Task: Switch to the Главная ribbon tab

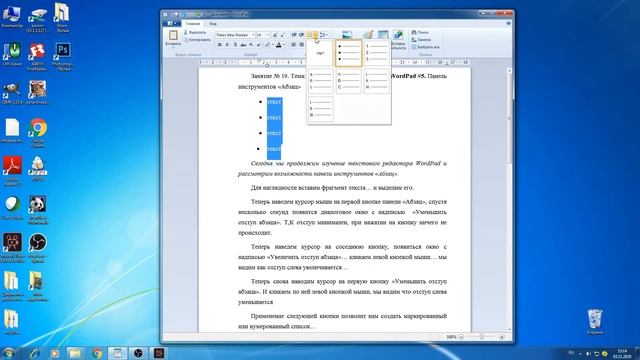Action: tap(193, 24)
